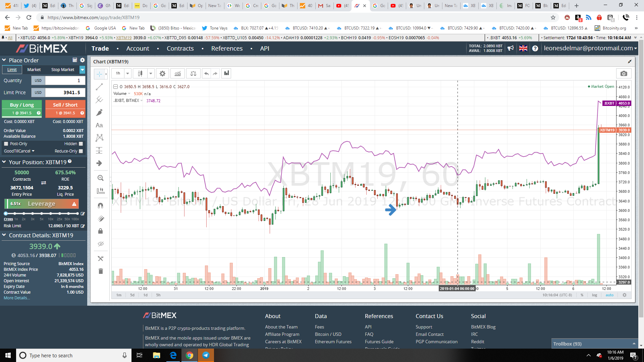644x362 pixels.
Task: Select the long position prediction tool
Action: 100,150
